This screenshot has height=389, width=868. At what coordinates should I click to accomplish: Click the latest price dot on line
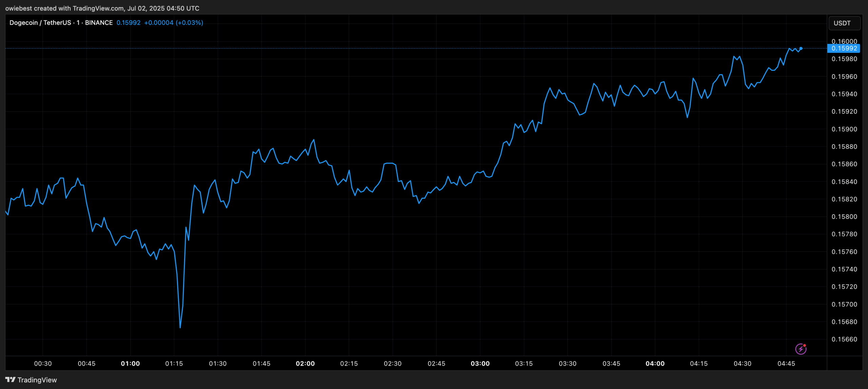pyautogui.click(x=801, y=48)
